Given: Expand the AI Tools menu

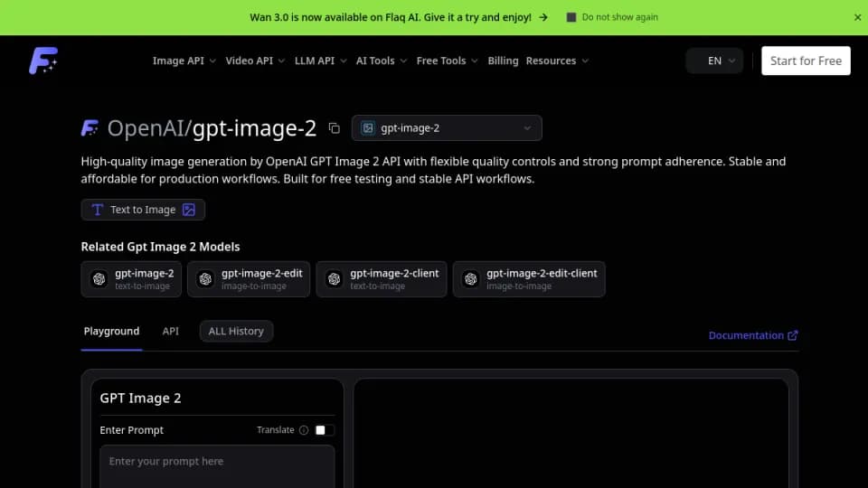Looking at the screenshot, I should click(x=382, y=61).
